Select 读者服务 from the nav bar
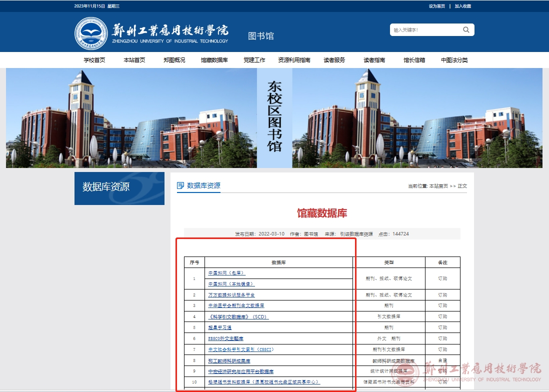Screen dimensions: 549x392 [334, 60]
